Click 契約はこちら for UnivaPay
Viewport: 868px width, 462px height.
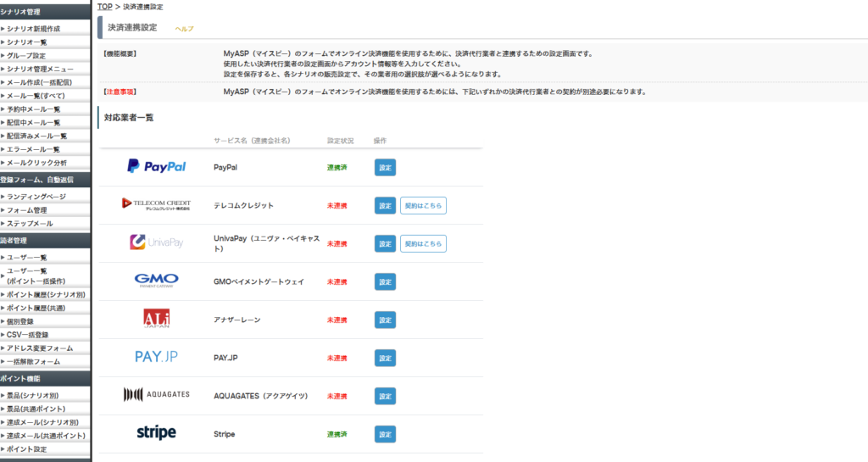423,243
